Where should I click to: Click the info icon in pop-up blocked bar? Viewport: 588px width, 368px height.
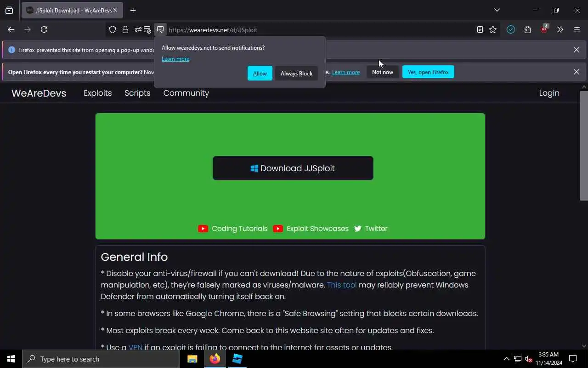12,50
